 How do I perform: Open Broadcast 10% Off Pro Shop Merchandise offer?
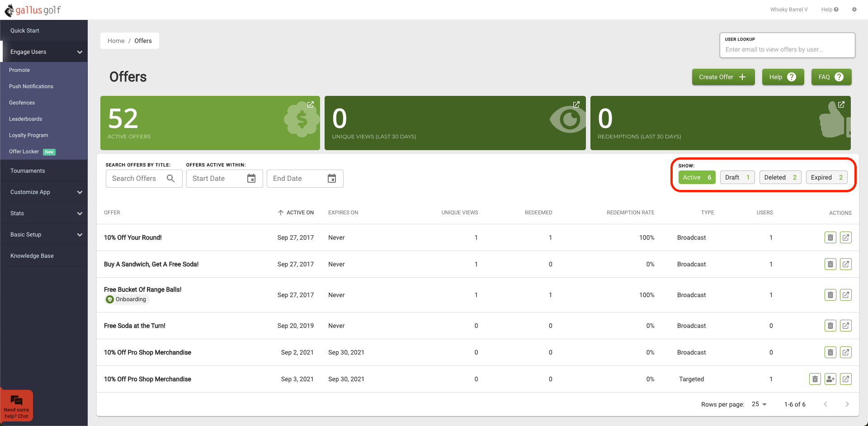[x=846, y=352]
